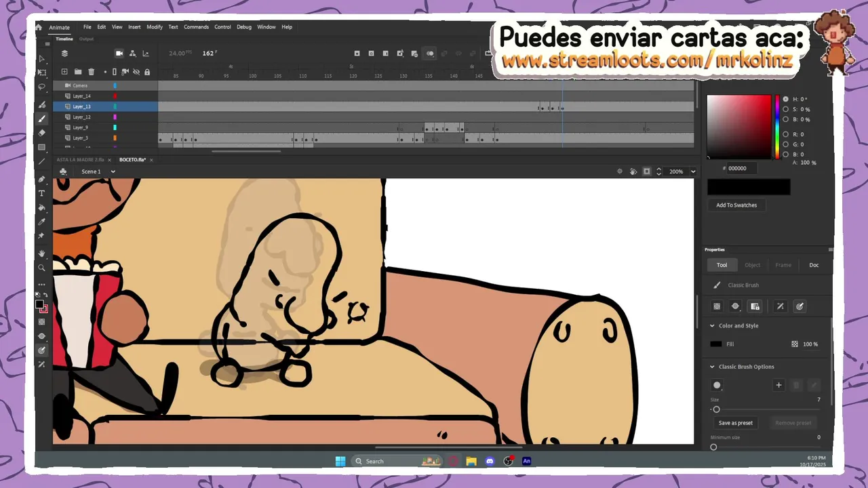Select the Rectangle tool
Viewport: 868px width, 488px height.
[x=41, y=147]
